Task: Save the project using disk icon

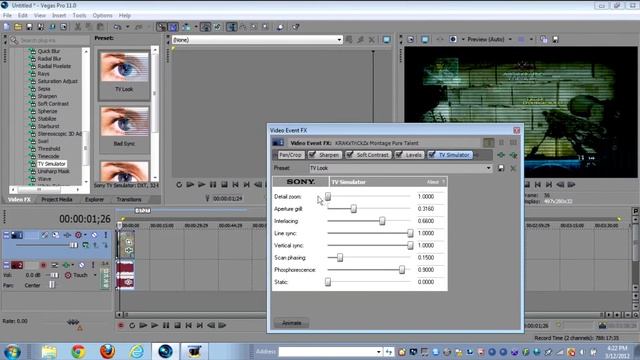Action: pyautogui.click(x=29, y=27)
